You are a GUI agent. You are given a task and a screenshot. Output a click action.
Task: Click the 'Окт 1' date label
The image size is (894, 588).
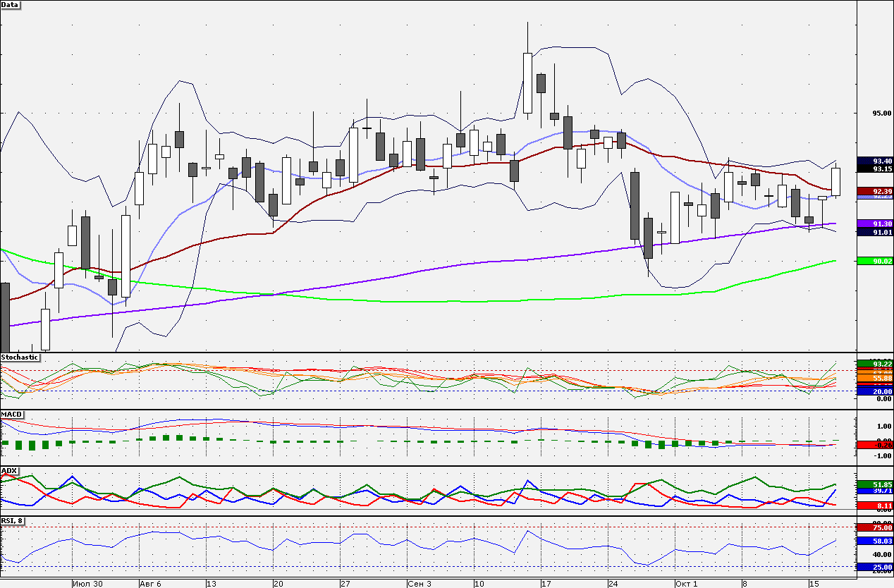687,584
